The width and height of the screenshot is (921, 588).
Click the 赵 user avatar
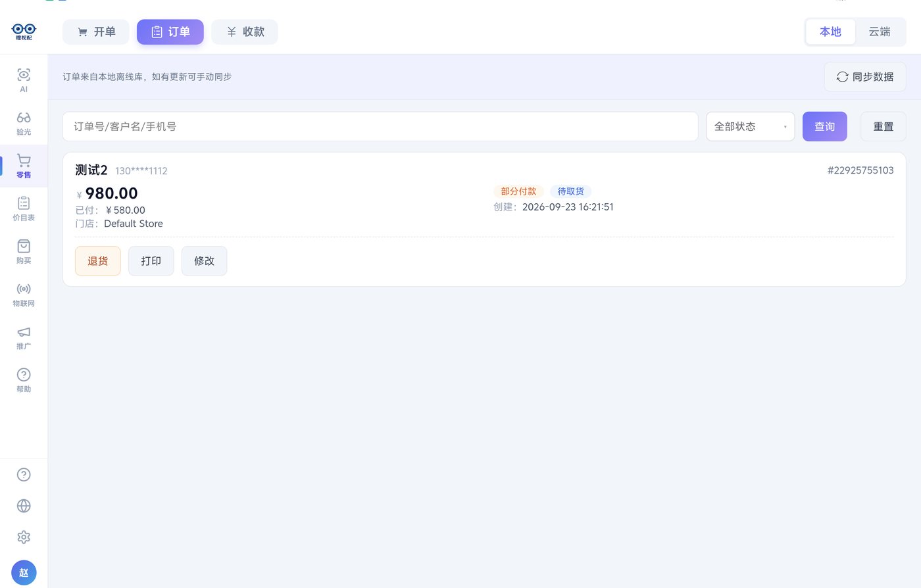point(24,573)
